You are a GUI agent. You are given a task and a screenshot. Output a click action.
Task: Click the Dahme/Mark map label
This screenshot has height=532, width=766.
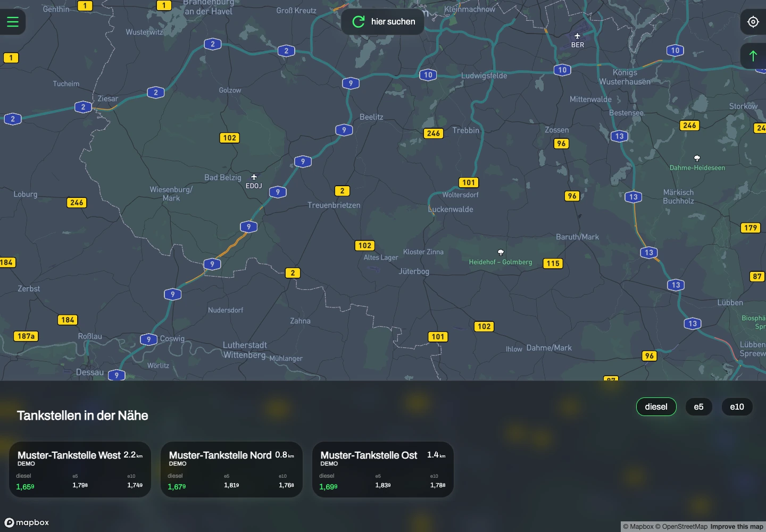[549, 348]
